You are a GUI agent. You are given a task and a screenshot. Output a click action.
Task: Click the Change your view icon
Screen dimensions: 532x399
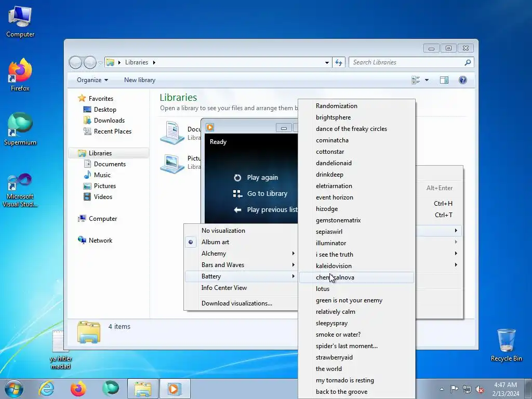pyautogui.click(x=416, y=80)
